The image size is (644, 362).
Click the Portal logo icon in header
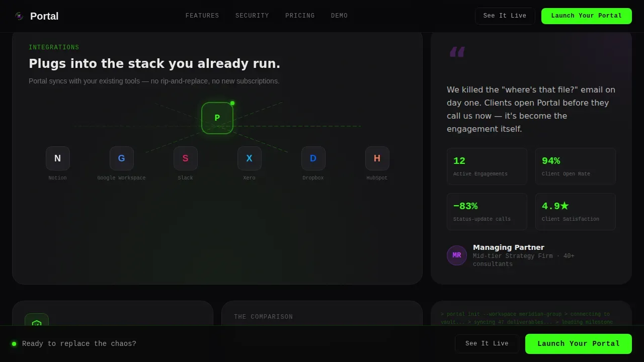pos(19,16)
